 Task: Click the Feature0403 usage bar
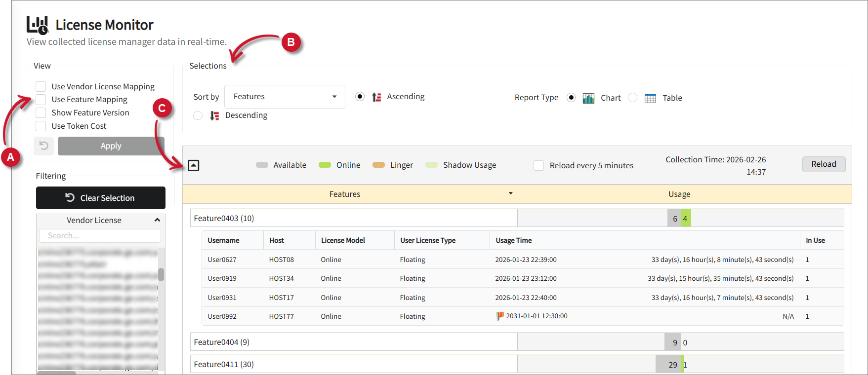[681, 218]
